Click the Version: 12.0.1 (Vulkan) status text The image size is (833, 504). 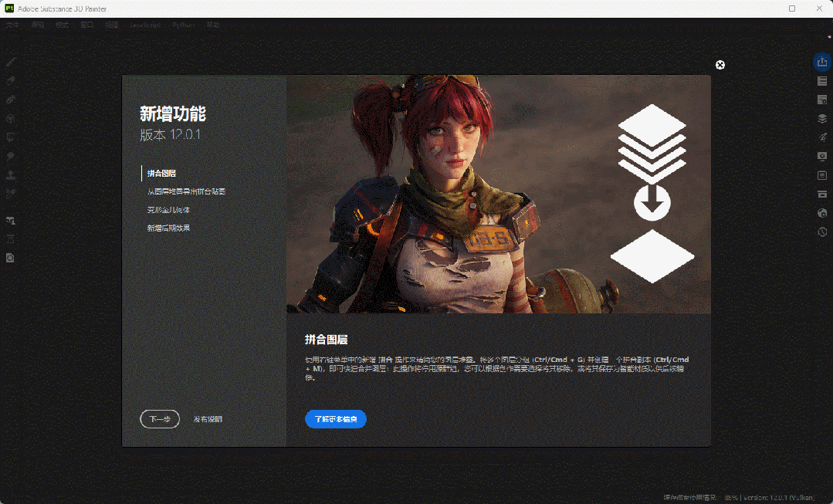pos(779,498)
